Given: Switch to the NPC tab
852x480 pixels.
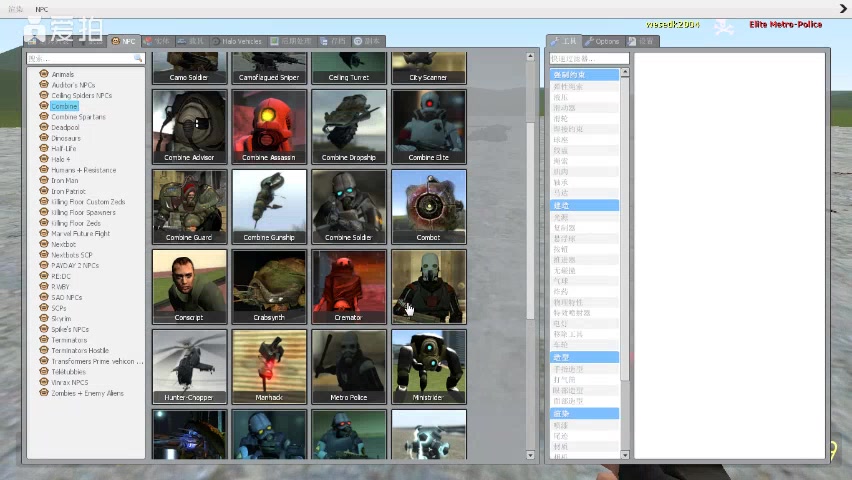Looking at the screenshot, I should click(124, 41).
